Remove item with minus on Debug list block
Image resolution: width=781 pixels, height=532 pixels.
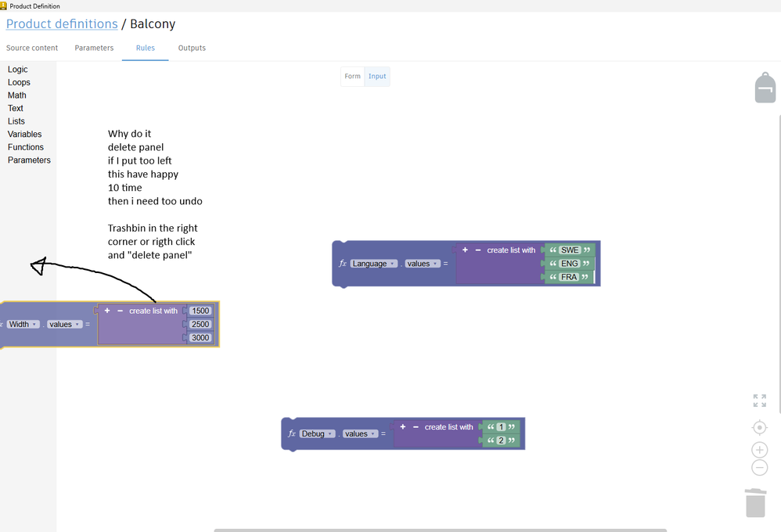click(416, 427)
